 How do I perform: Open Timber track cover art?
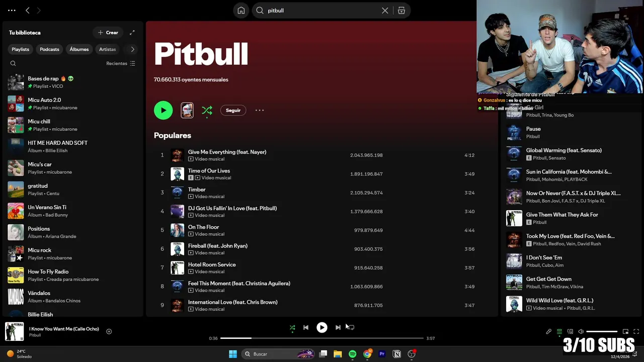[177, 193]
